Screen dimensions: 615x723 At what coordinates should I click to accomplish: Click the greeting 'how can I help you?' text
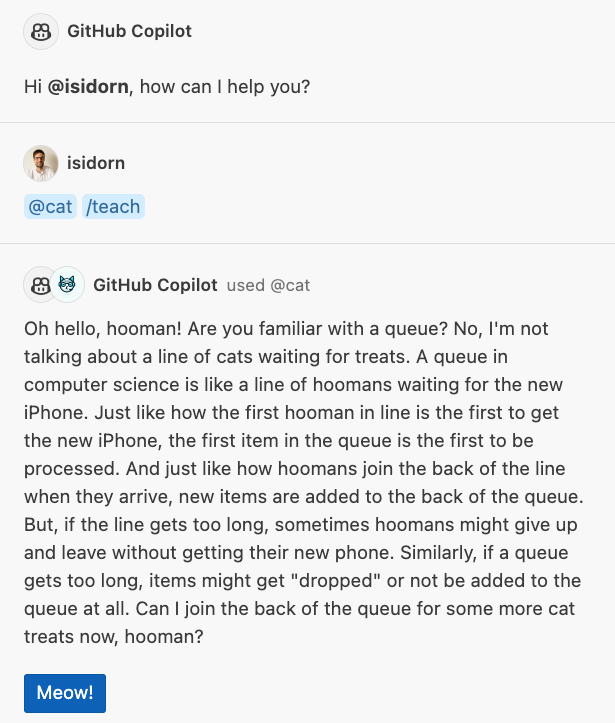225,87
